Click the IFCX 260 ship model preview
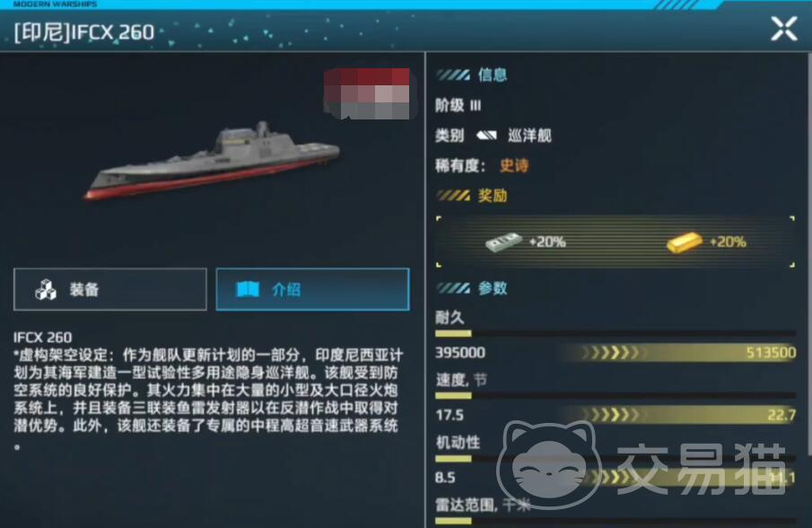Screen dimensions: 812x528 (x=213, y=161)
